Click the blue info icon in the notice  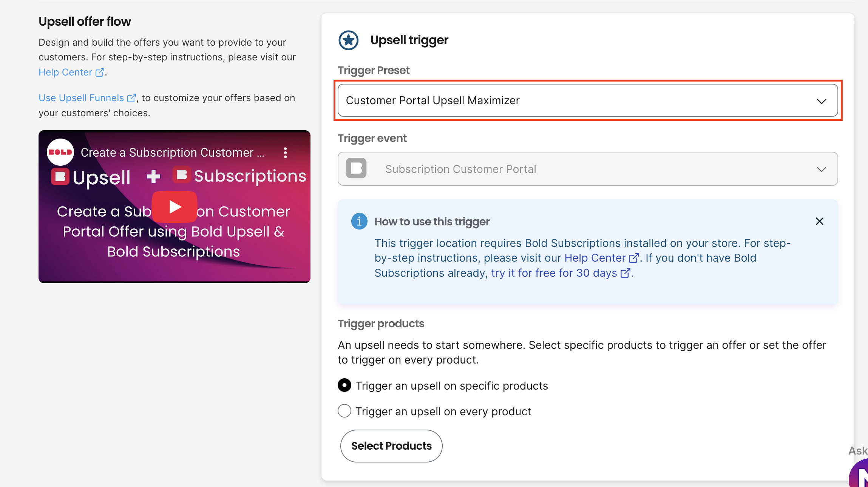pos(359,221)
